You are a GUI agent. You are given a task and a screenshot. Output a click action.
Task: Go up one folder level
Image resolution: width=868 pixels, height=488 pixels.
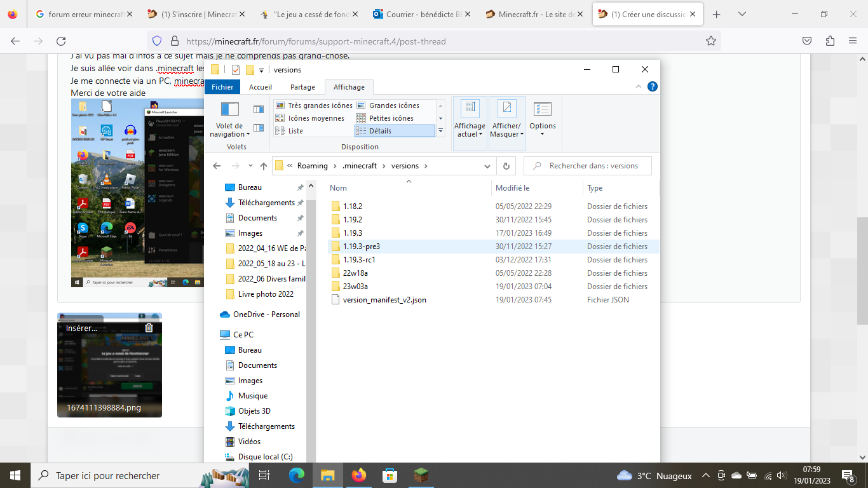264,166
